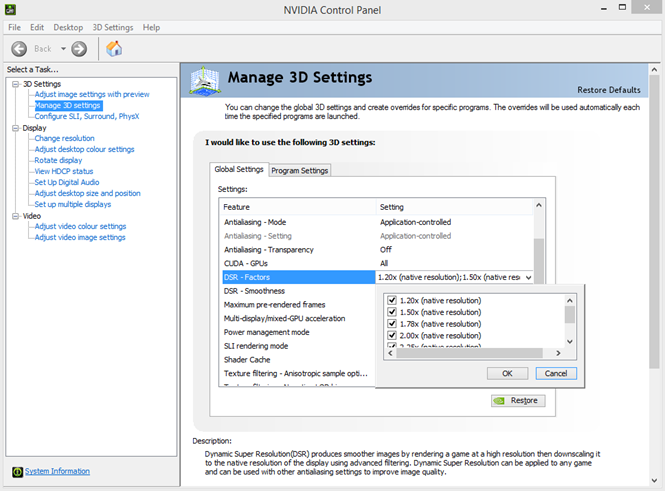Collapse the Display tree node
This screenshot has height=491, width=665.
point(16,128)
